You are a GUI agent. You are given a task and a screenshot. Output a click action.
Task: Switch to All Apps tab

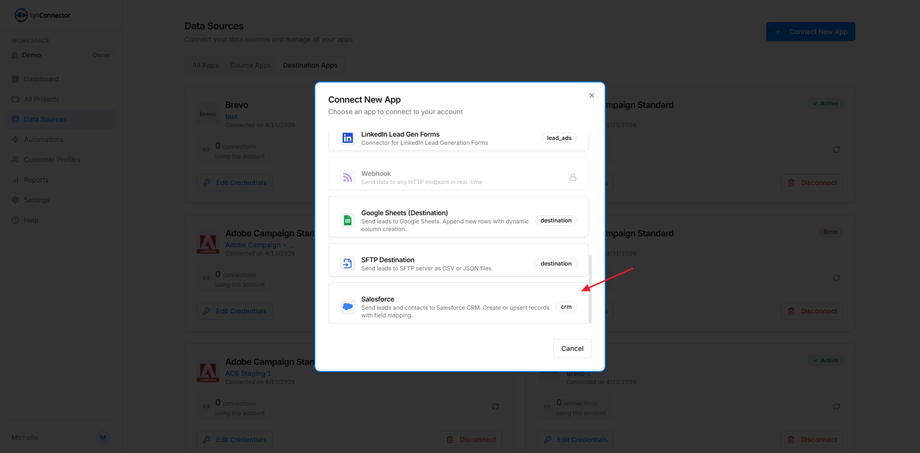point(204,65)
